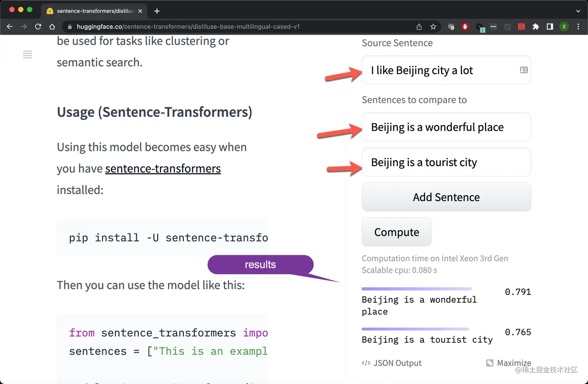Click the 'Beijing is a tourist city' result bar
Image resolution: width=588 pixels, height=384 pixels.
coord(415,329)
